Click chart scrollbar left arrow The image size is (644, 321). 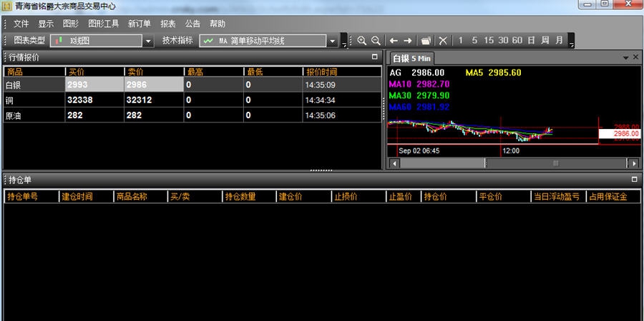pyautogui.click(x=394, y=163)
